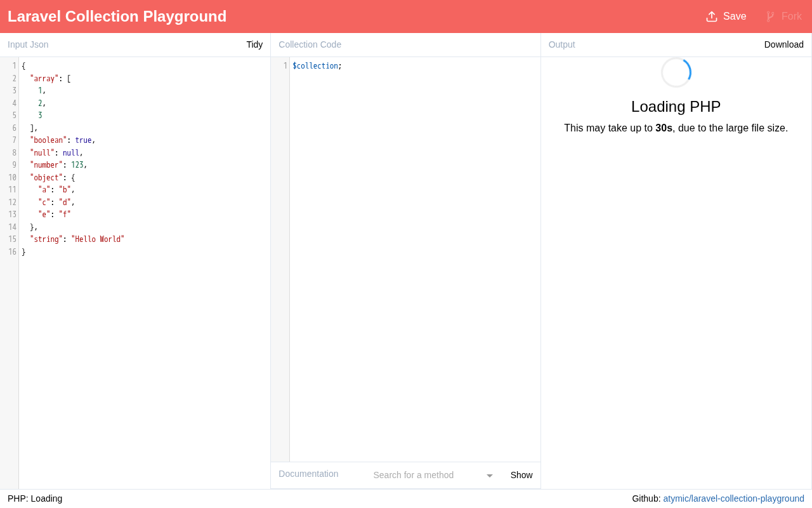The width and height of the screenshot is (812, 508).
Task: Click the Laravel Collection Playground title
Action: 117,17
